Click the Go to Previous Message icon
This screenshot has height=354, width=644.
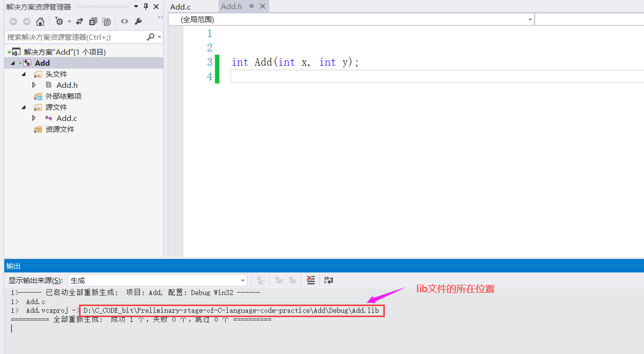coord(279,280)
